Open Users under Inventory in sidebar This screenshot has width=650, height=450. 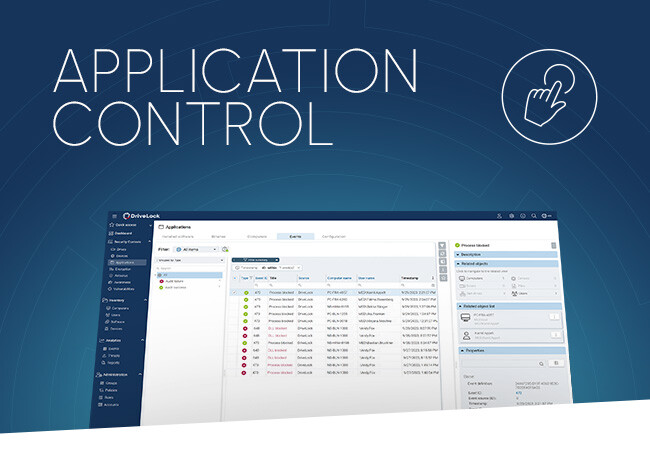point(113,315)
